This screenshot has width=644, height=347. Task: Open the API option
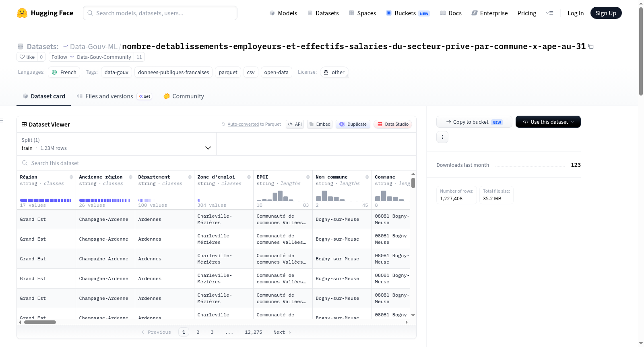(295, 124)
